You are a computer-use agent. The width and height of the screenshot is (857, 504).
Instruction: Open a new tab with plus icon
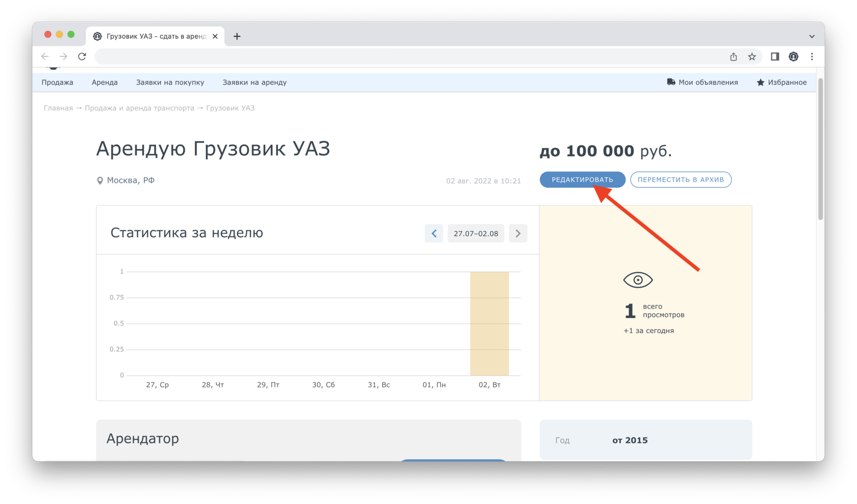237,36
